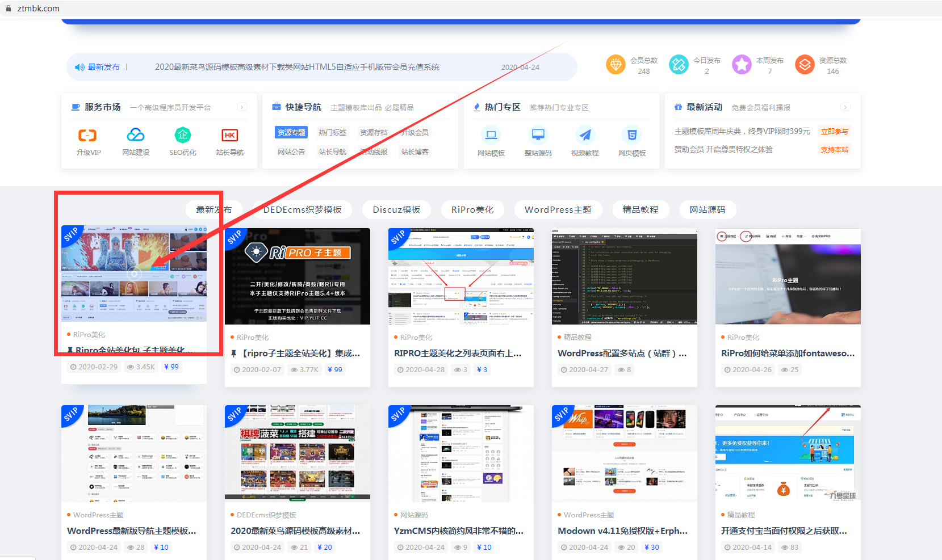942x560 pixels.
Task: Expand the 最新活动 section chevron
Action: click(x=846, y=107)
